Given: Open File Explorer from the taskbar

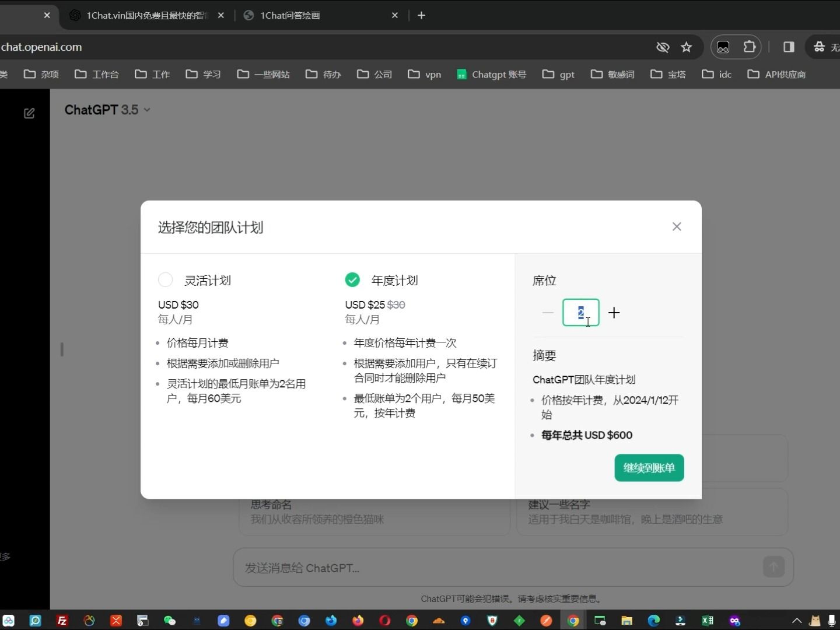Looking at the screenshot, I should click(x=627, y=621).
